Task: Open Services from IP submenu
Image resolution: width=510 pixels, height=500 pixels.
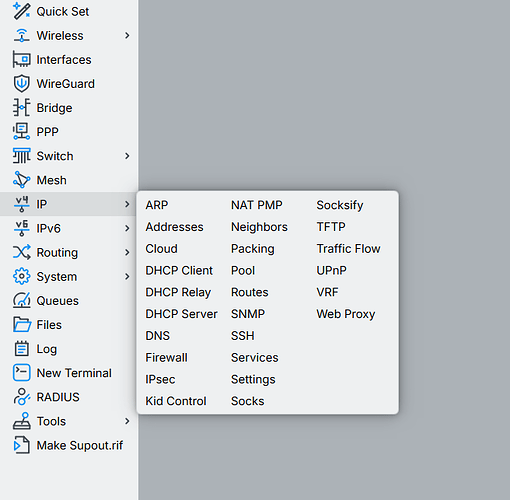Action: point(255,358)
